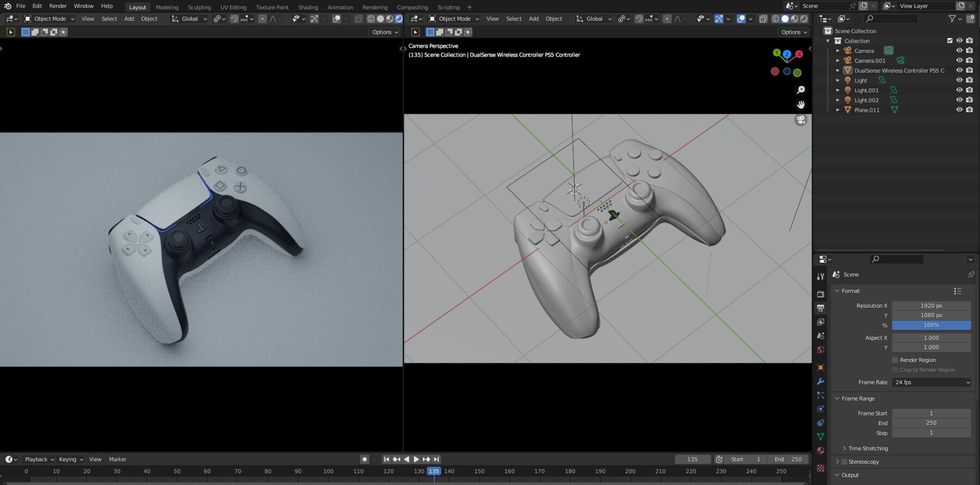The width and height of the screenshot is (980, 485).
Task: Click the Blender logo menu
Action: pos(8,6)
